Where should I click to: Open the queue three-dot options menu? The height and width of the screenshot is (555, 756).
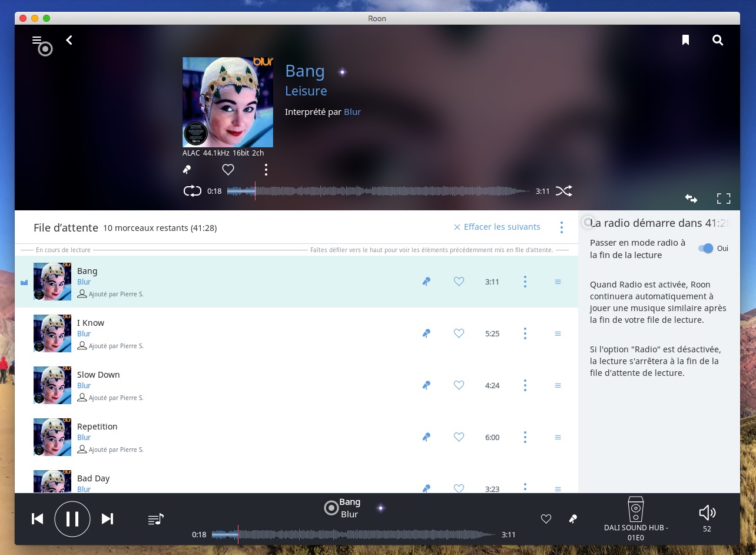point(562,227)
